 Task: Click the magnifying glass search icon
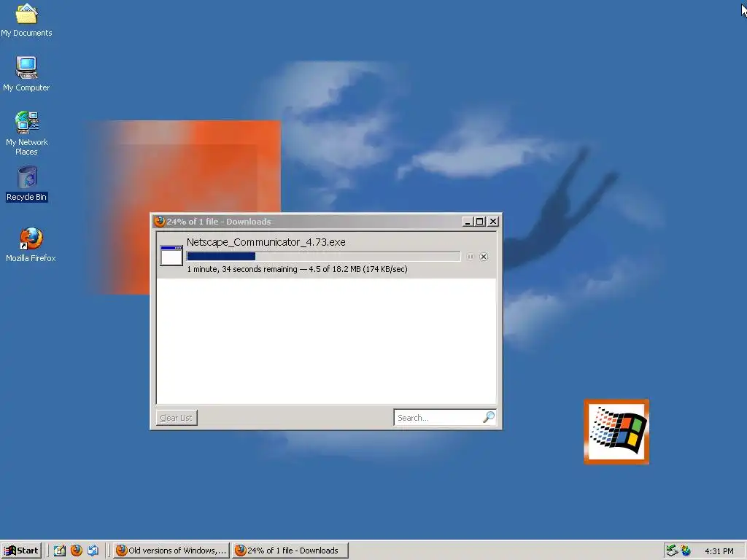pyautogui.click(x=489, y=417)
